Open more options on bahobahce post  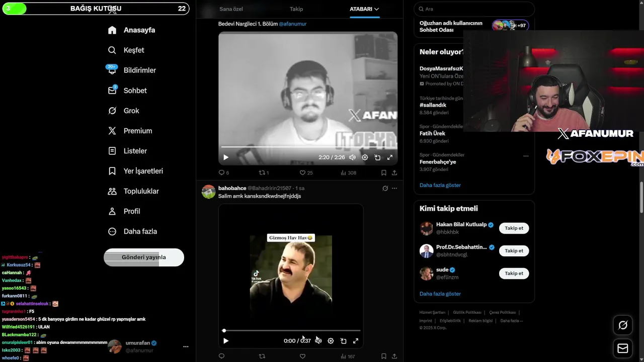pos(394,189)
